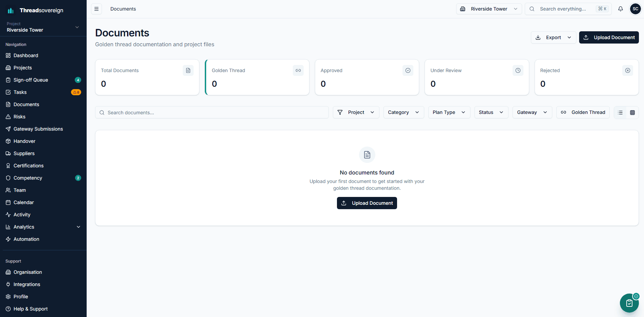Click the Tasks warning badge showing 8
Viewport: 644px width, 317px height.
point(76,92)
